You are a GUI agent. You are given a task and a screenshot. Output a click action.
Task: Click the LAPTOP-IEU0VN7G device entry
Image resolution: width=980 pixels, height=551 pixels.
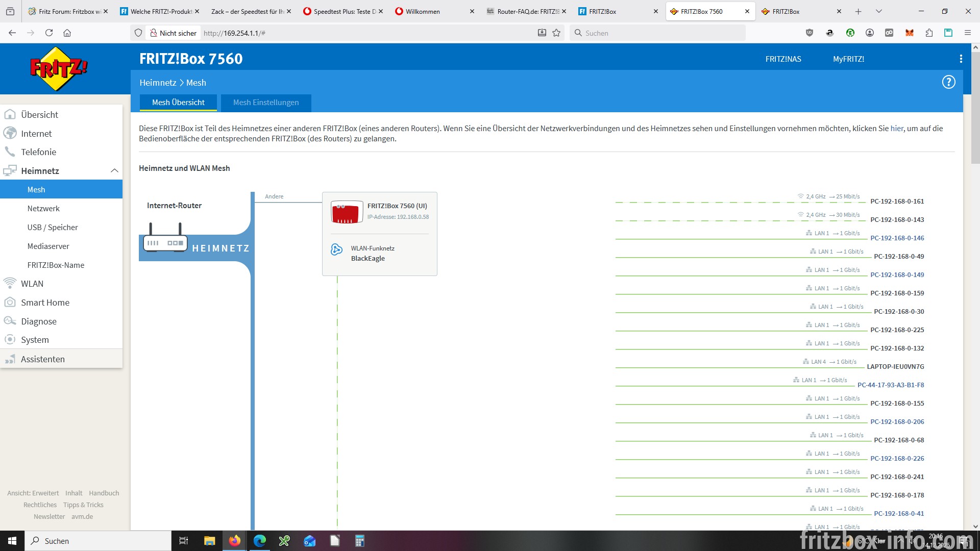895,366
